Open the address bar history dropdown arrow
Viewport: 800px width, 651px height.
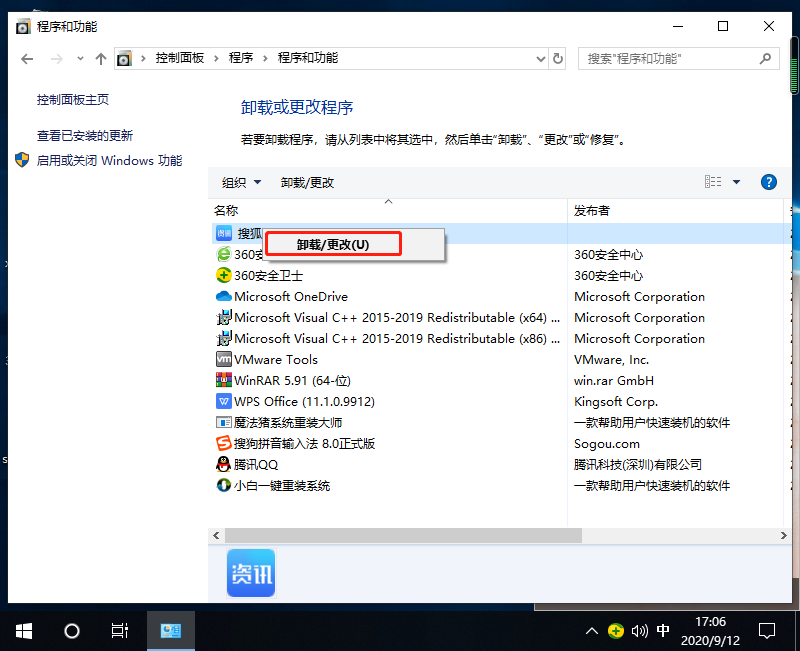pos(540,59)
